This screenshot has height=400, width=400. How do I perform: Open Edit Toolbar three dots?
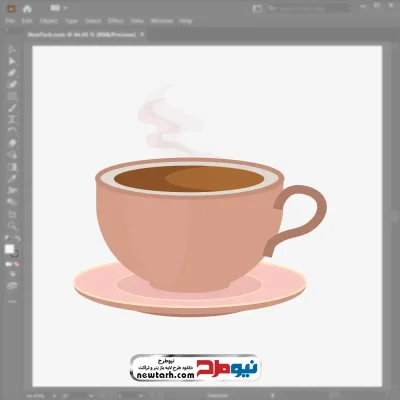point(12,301)
